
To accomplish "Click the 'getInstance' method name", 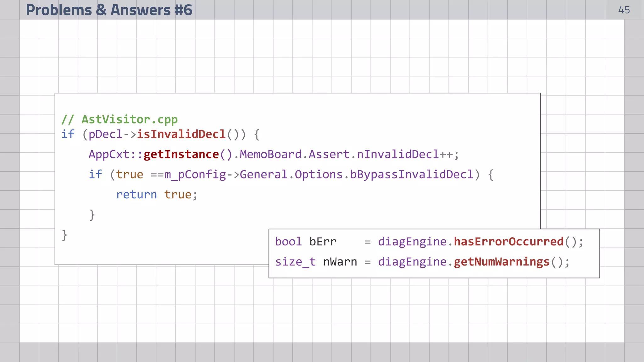I will coord(181,155).
